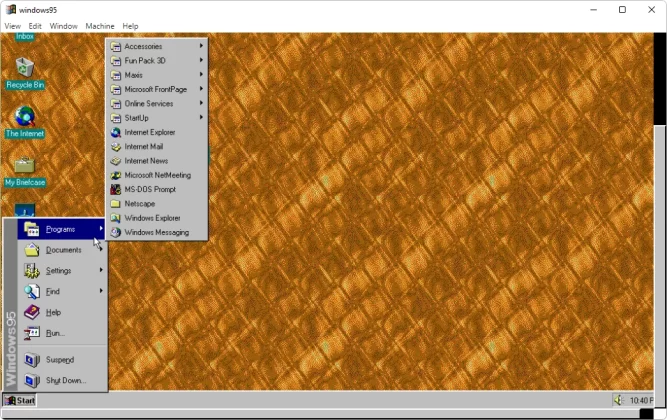
Task: Click the Settings control panel icon
Action: click(32, 270)
